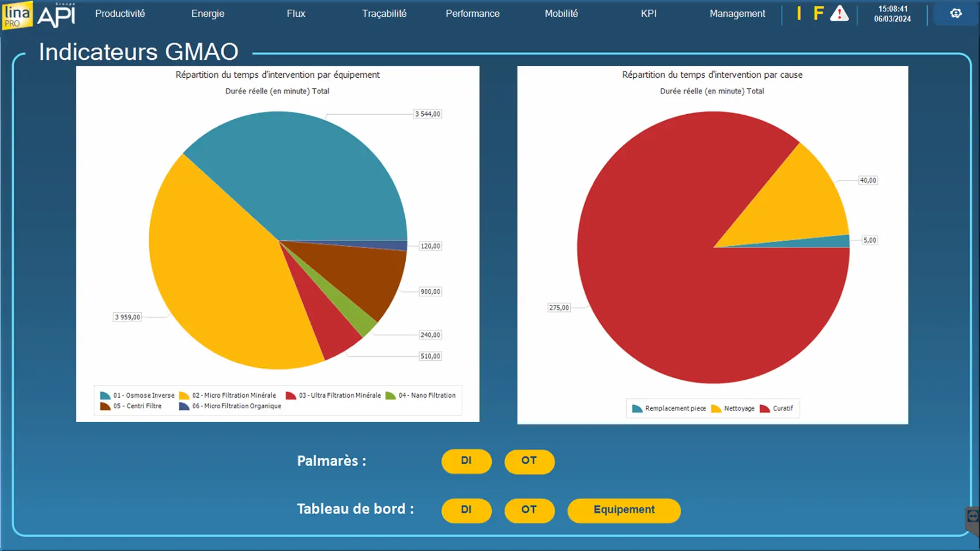Open the Tableau de bord Equipement
Viewport: 980px width, 551px height.
(624, 510)
